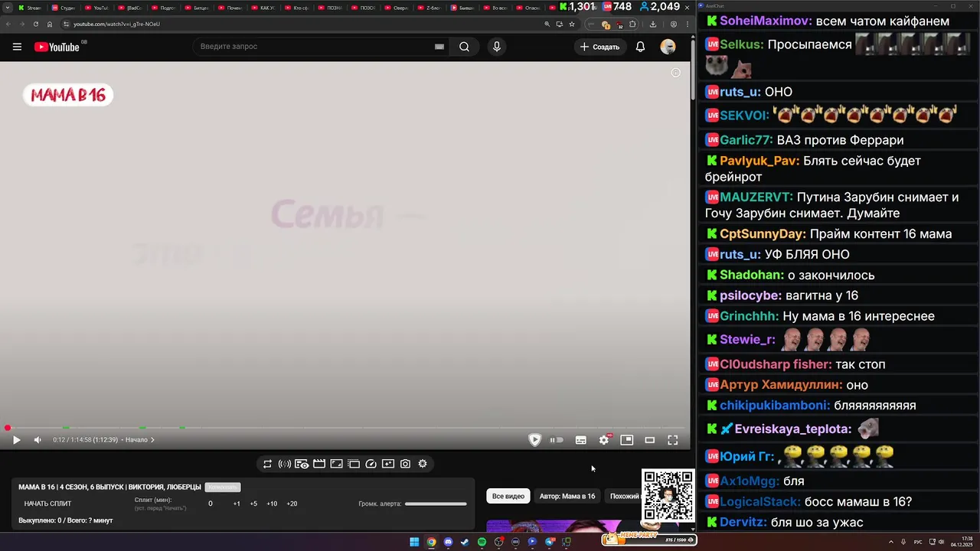Image resolution: width=980 pixels, height=551 pixels.
Task: Switch to miniplayer mode
Action: coord(627,440)
